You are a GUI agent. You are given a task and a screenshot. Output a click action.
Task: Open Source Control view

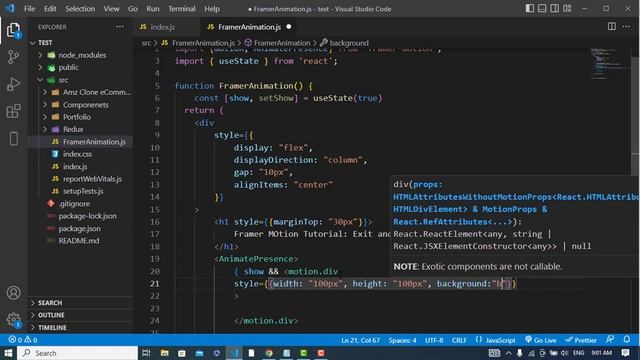[x=13, y=57]
